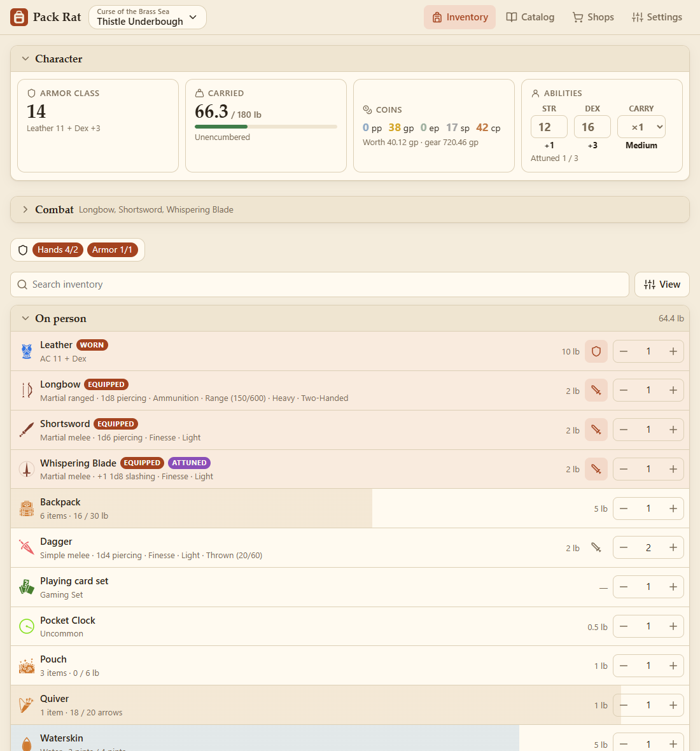Click the Hands 4/2 badge
Viewport: 700px width, 751px height.
[58, 250]
